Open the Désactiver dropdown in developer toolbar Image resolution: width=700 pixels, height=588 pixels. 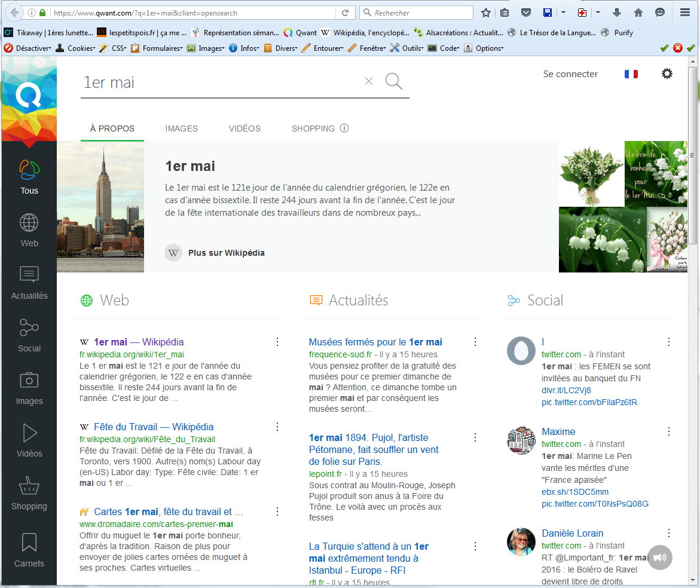(x=29, y=48)
